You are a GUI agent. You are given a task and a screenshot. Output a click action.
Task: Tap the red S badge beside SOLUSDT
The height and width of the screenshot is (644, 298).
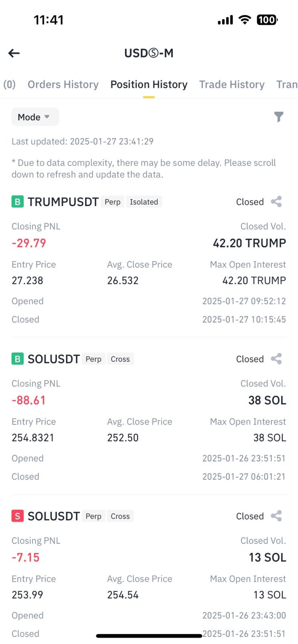click(17, 516)
